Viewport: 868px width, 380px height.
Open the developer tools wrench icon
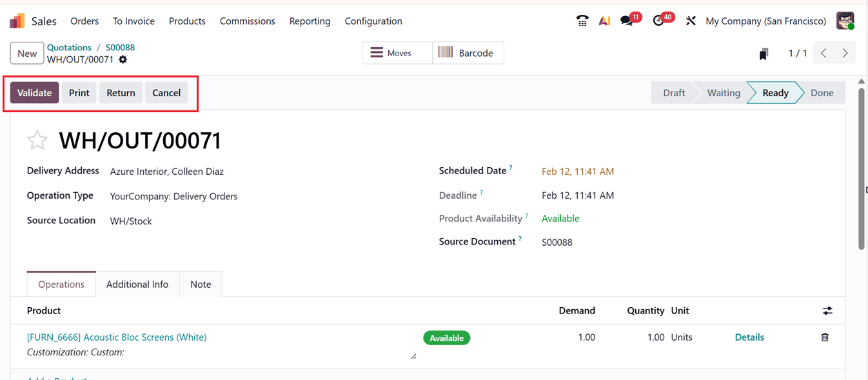[691, 20]
